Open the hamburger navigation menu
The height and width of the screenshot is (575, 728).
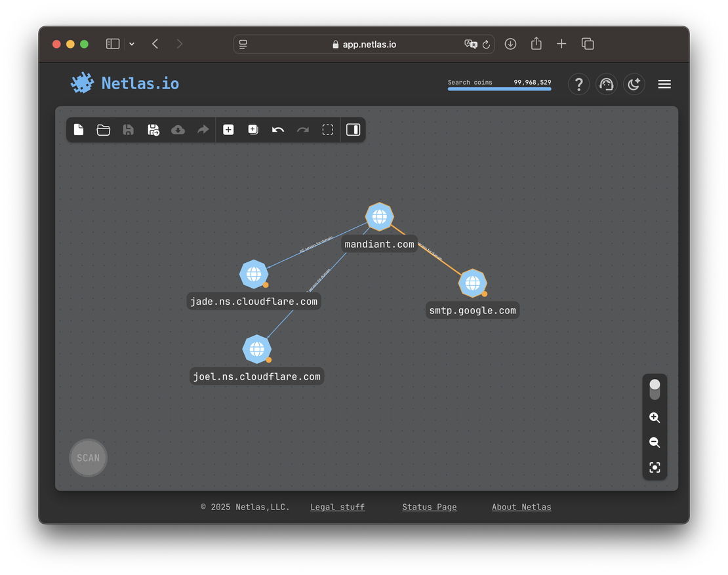664,84
